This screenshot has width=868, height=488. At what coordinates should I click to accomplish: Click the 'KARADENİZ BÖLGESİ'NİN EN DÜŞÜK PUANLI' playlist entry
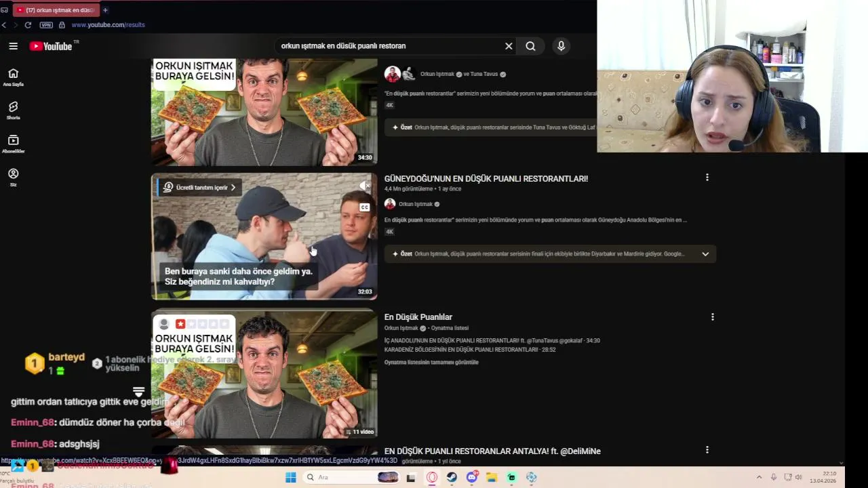(470, 350)
